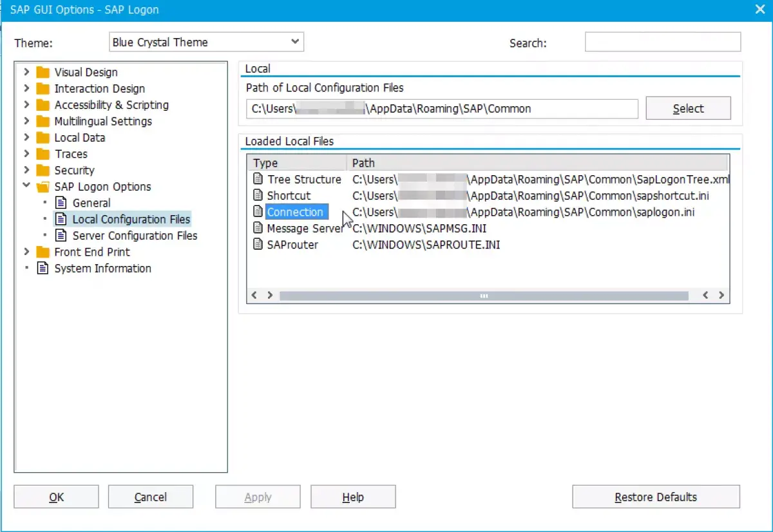Screen dimensions: 773x532
Task: Click the Shortcut file icon
Action: click(x=258, y=195)
